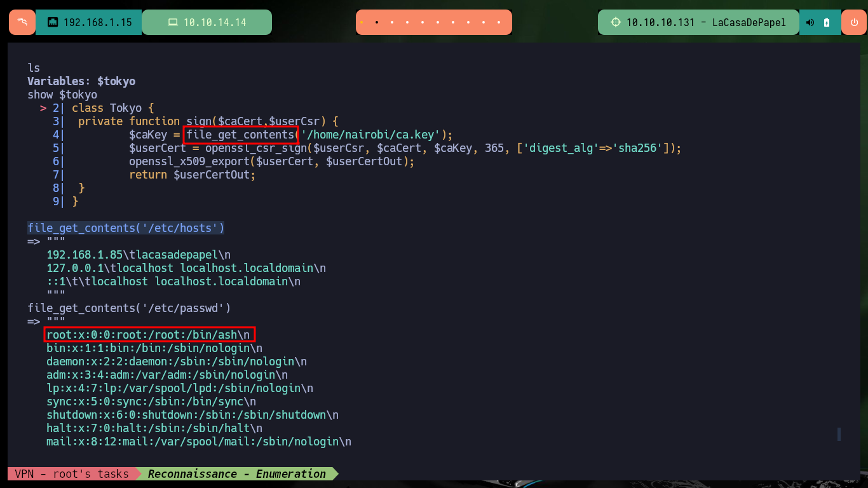868x488 pixels.
Task: Select the "Reconnaissance - Enumeration" tab
Action: [237, 474]
